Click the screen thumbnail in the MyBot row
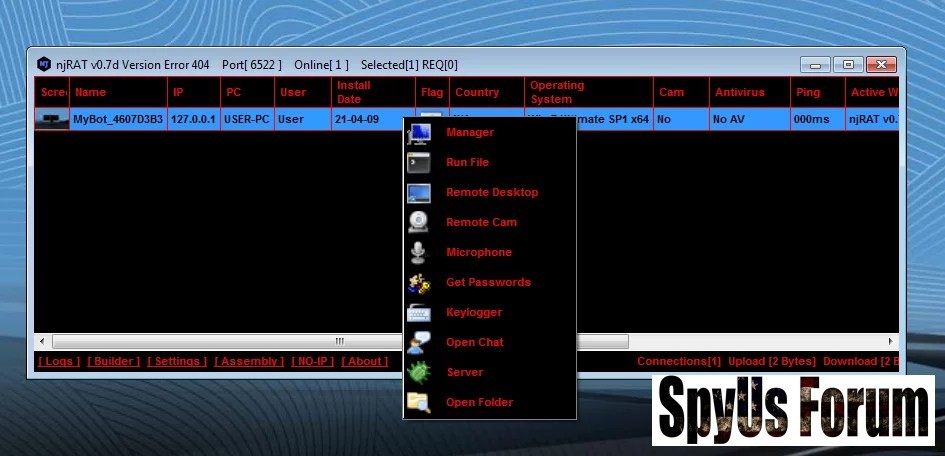Image resolution: width=945 pixels, height=456 pixels. 52,119
